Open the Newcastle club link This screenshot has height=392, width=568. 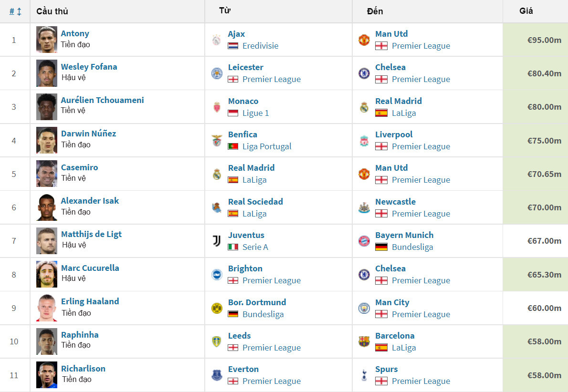coord(395,202)
